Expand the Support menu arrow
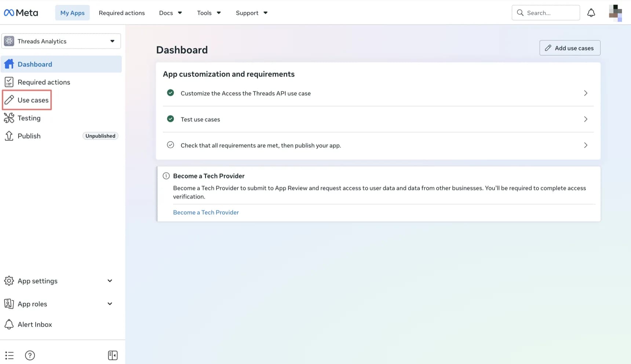Screen dimensions: 631x364 pyautogui.click(x=266, y=13)
